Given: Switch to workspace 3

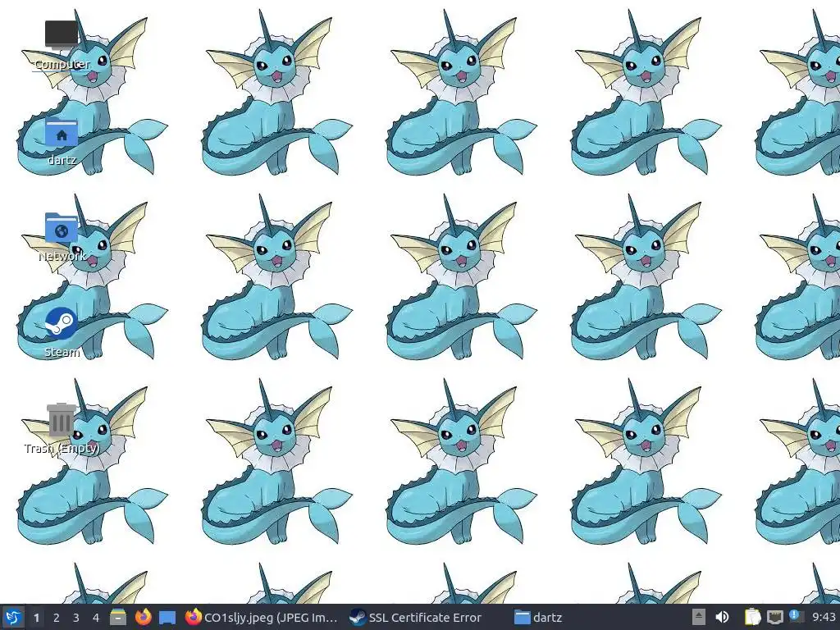Looking at the screenshot, I should click(x=76, y=618).
